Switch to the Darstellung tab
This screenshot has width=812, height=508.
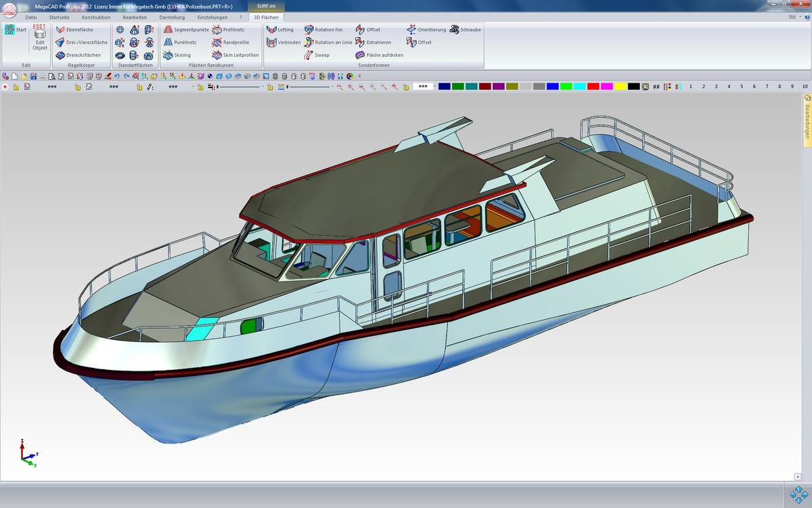172,17
